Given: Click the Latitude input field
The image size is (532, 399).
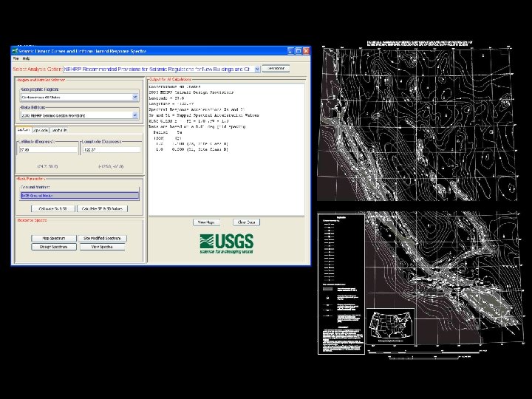Looking at the screenshot, I should tap(47, 149).
